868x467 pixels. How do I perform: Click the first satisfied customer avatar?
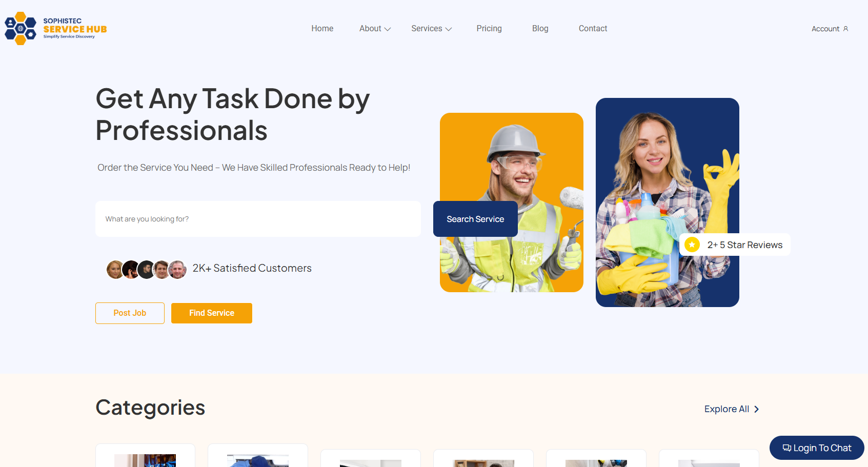(115, 269)
